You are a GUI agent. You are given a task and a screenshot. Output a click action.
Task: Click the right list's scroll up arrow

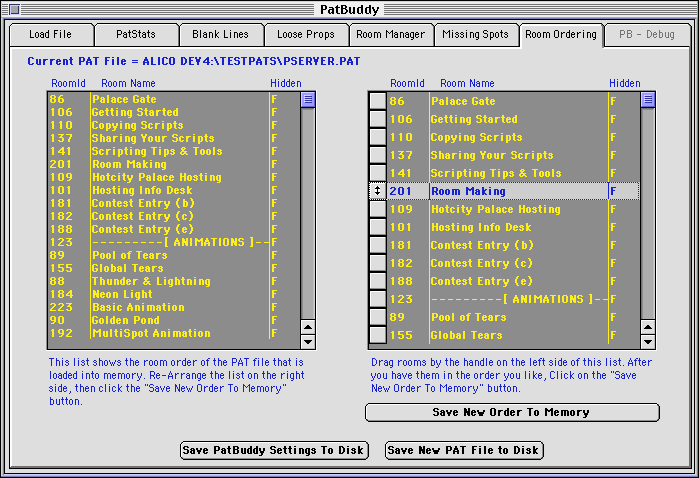click(x=648, y=324)
